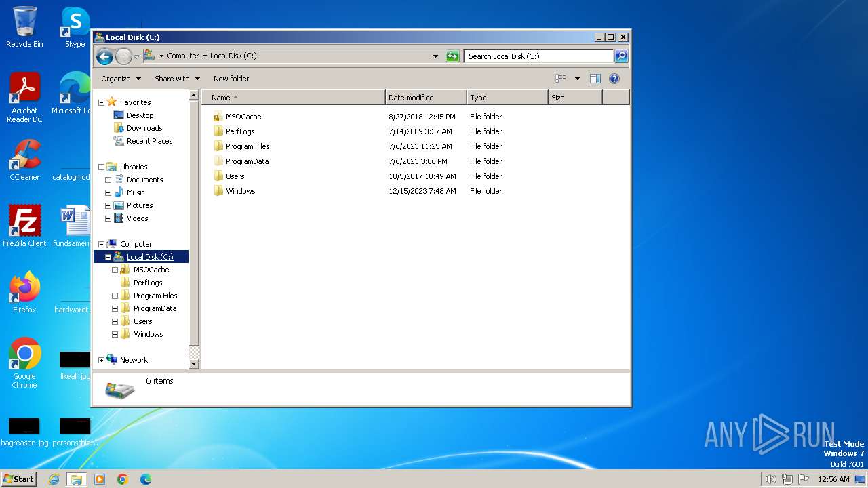Click navigation pane scroll up arrow
The image size is (868, 488).
click(193, 96)
